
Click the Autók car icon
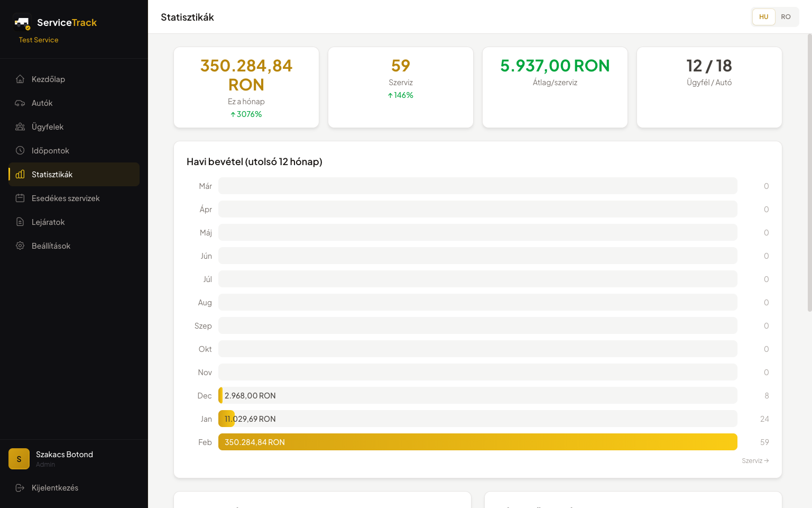[20, 103]
